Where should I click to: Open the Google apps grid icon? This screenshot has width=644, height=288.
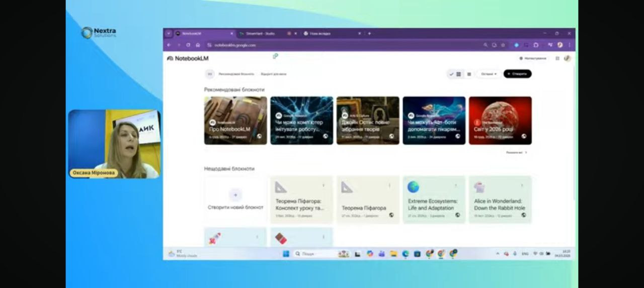pyautogui.click(x=557, y=58)
